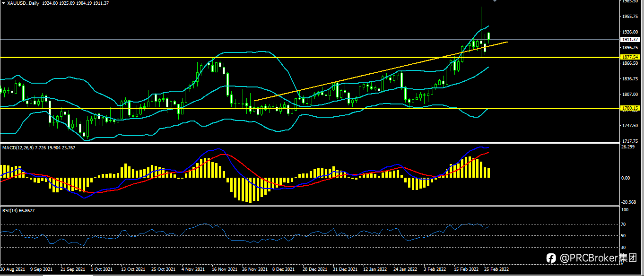
Task: Click the 70 RSI scale value
Action: (x=624, y=224)
